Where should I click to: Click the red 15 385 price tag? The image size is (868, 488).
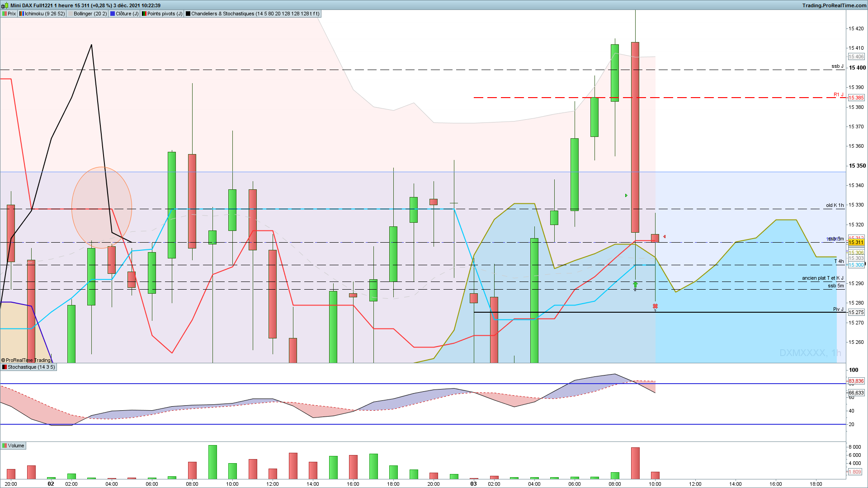click(x=856, y=98)
